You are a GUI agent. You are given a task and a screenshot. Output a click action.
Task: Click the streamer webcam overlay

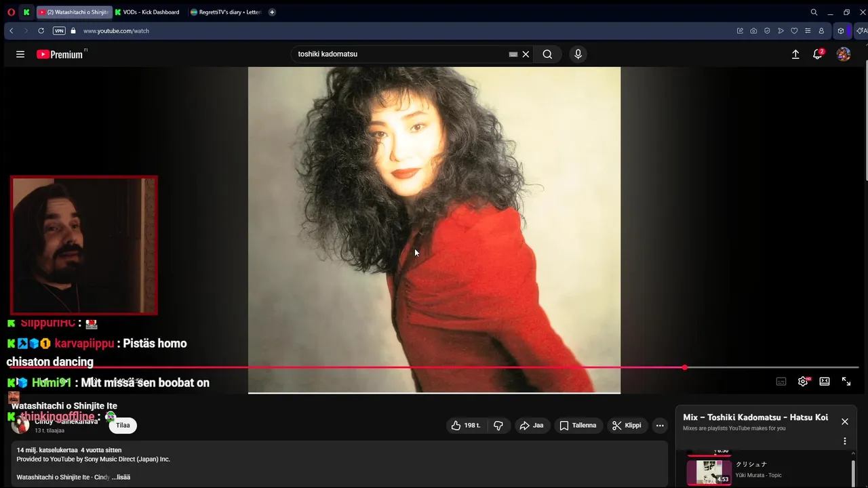[84, 245]
